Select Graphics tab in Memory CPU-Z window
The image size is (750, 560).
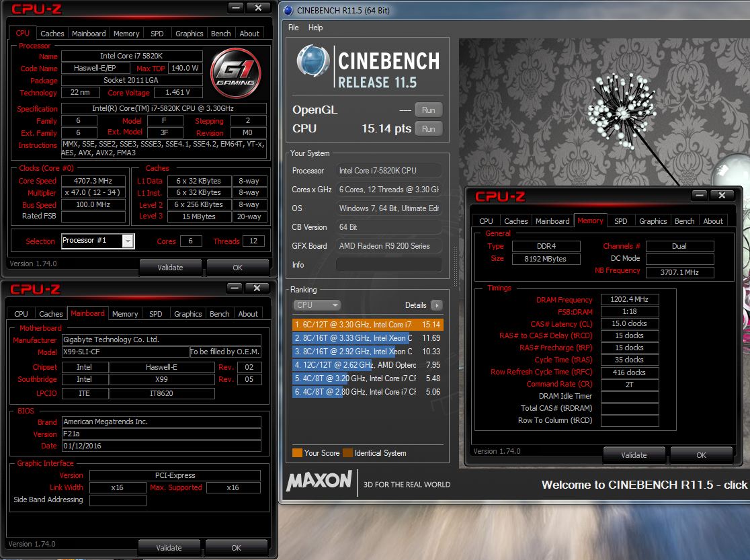click(x=653, y=221)
